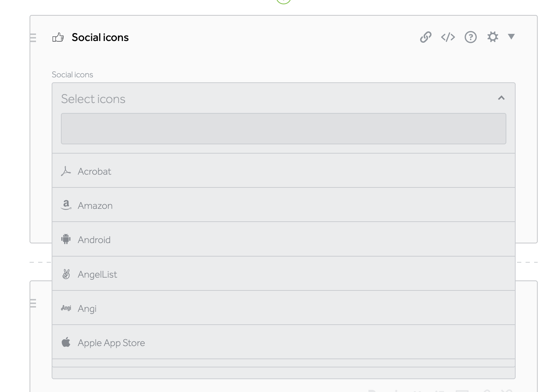Choose the Amazon option
Image resolution: width=558 pixels, height=392 pixels.
pos(284,205)
